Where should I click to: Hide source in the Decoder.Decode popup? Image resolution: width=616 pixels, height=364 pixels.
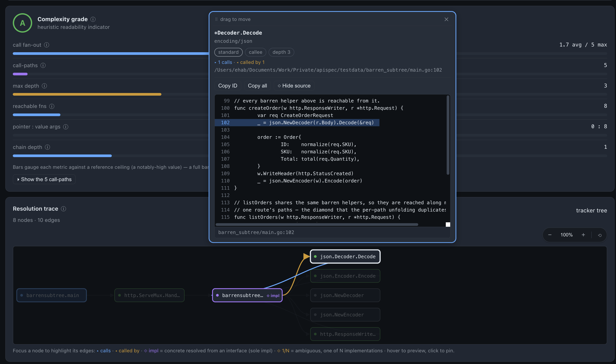pos(294,86)
